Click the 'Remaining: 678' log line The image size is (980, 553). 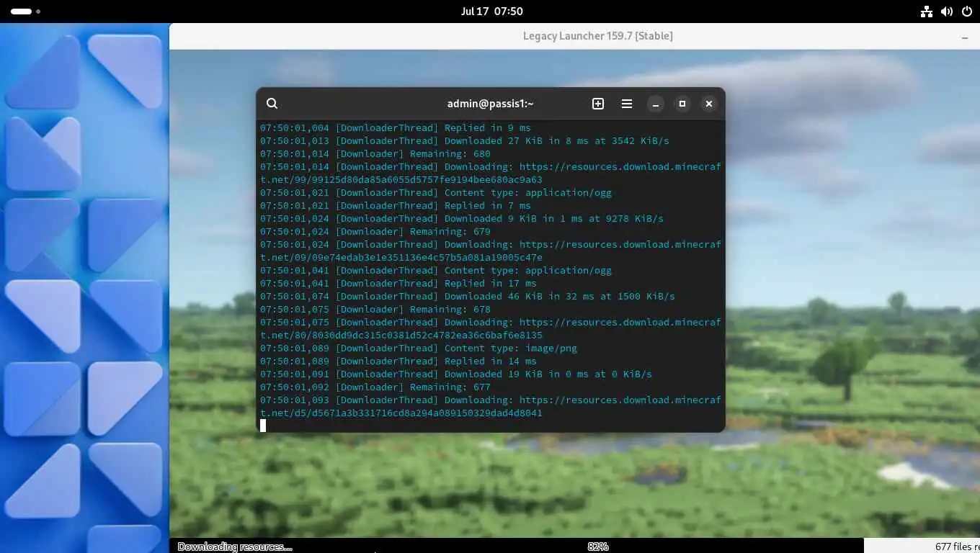click(x=375, y=310)
